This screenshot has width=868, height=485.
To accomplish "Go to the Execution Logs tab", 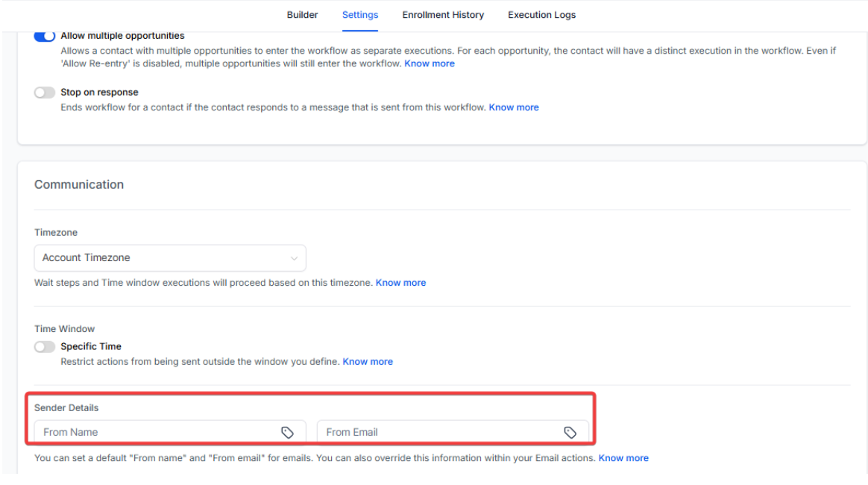I will click(541, 15).
